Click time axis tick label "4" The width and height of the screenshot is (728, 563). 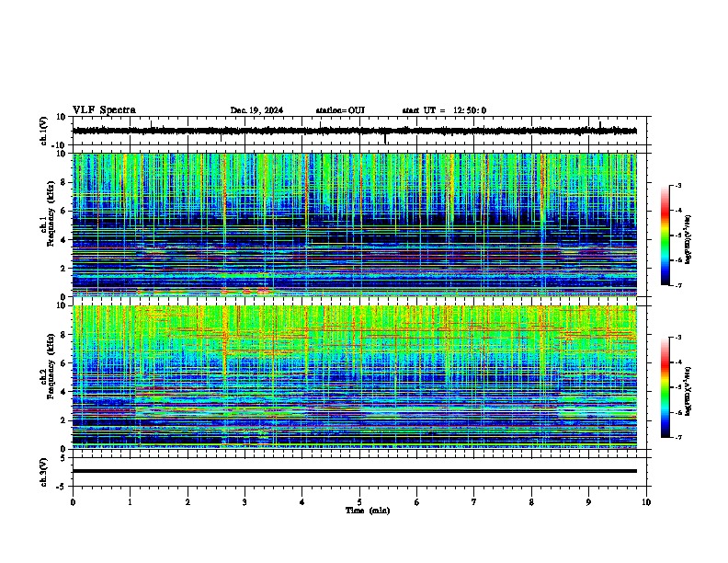tap(302, 502)
